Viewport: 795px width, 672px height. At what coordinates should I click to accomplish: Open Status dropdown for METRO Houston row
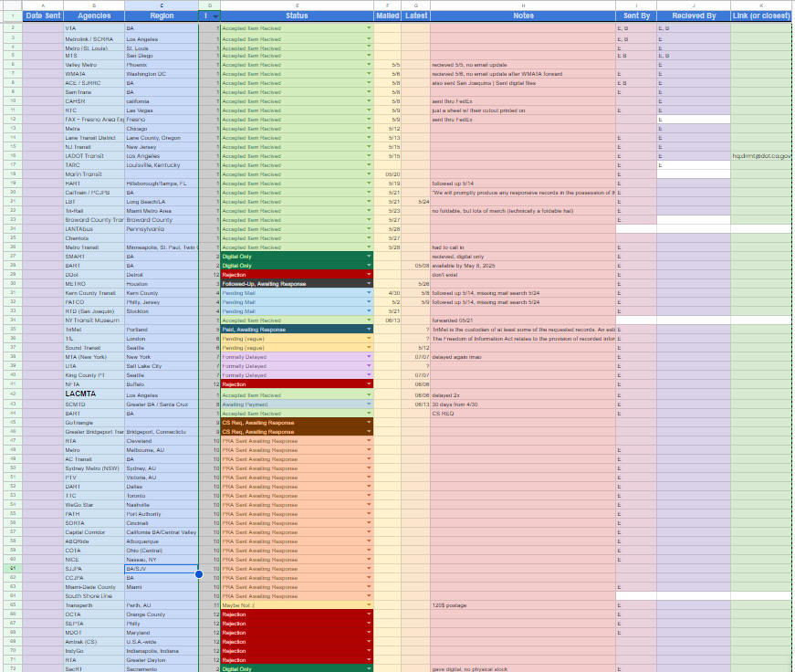[x=369, y=284]
